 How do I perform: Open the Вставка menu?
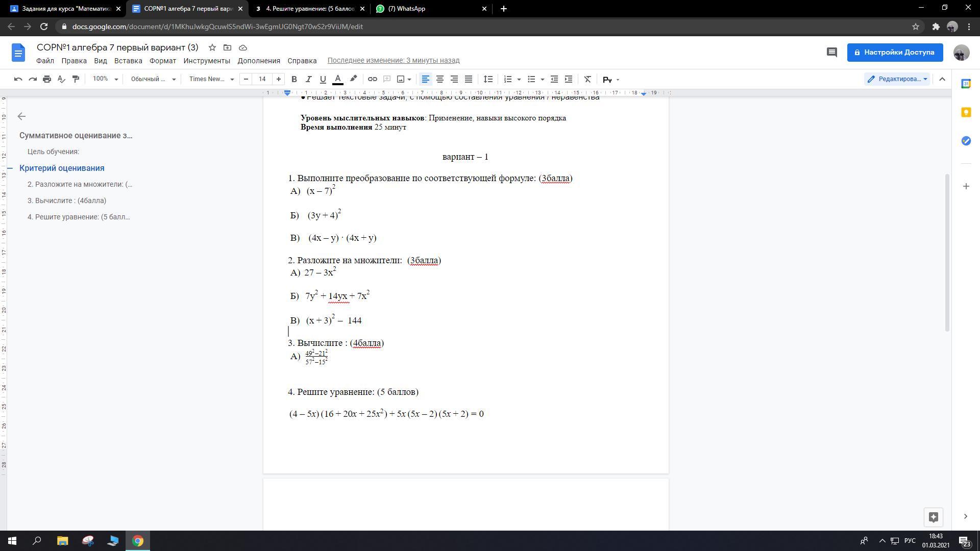pos(128,61)
